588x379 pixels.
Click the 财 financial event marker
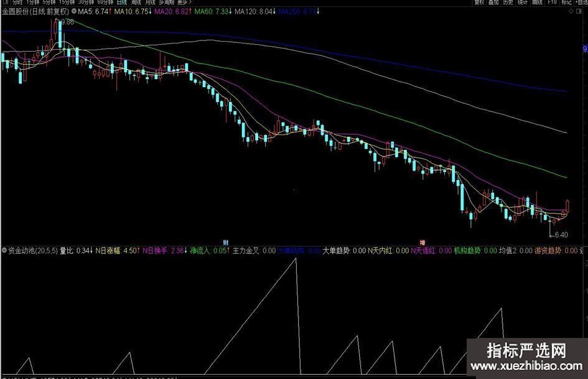coord(226,243)
